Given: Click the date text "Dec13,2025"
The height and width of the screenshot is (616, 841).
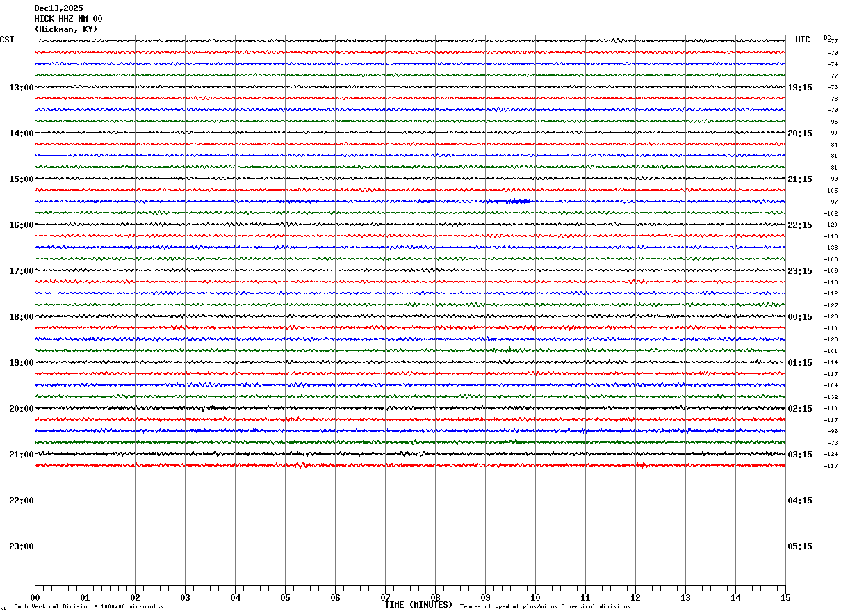Looking at the screenshot, I should (x=58, y=8).
